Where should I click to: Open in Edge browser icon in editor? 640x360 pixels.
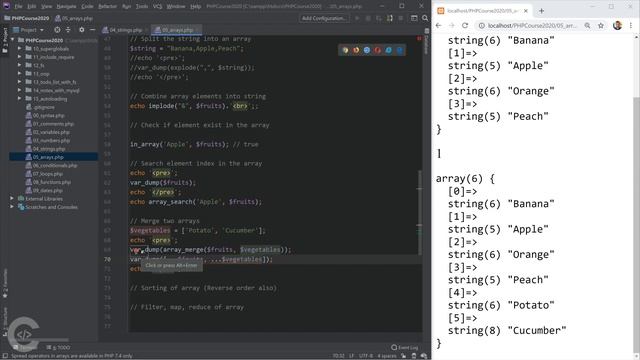tap(399, 50)
